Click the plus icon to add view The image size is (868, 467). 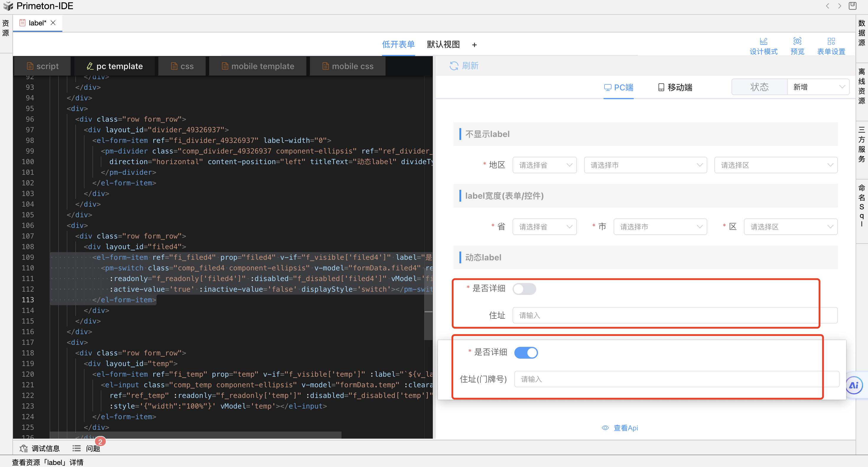click(x=474, y=45)
